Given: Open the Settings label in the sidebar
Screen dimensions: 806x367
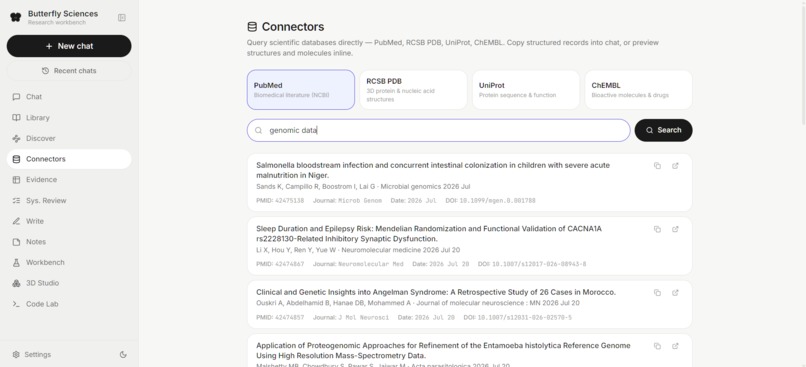Looking at the screenshot, I should click(39, 355).
